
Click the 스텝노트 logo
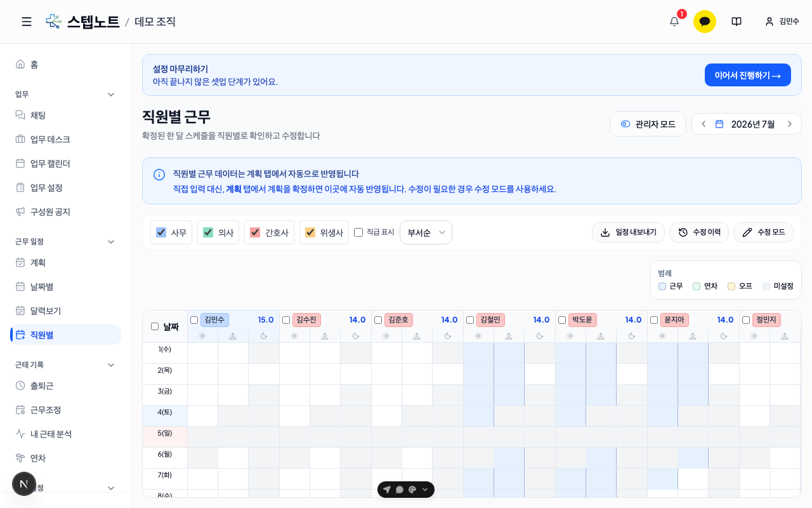[82, 22]
